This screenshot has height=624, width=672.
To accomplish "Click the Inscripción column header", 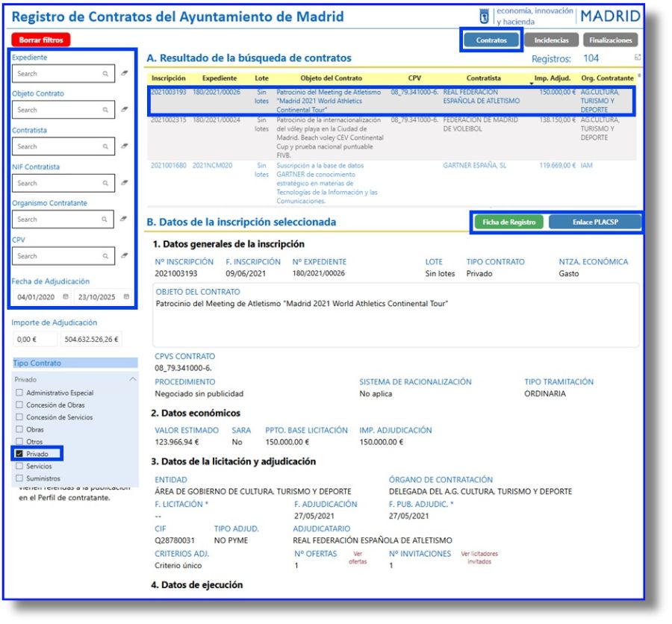I will point(169,78).
